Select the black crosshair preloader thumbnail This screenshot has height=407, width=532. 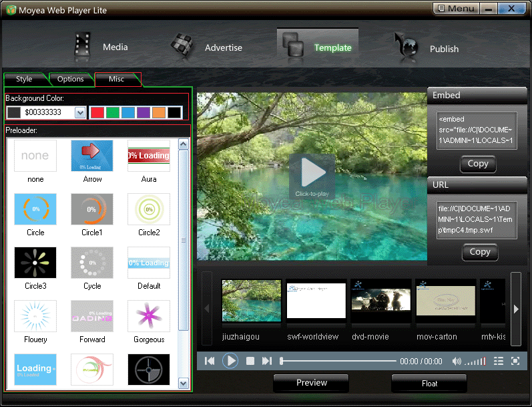click(149, 370)
